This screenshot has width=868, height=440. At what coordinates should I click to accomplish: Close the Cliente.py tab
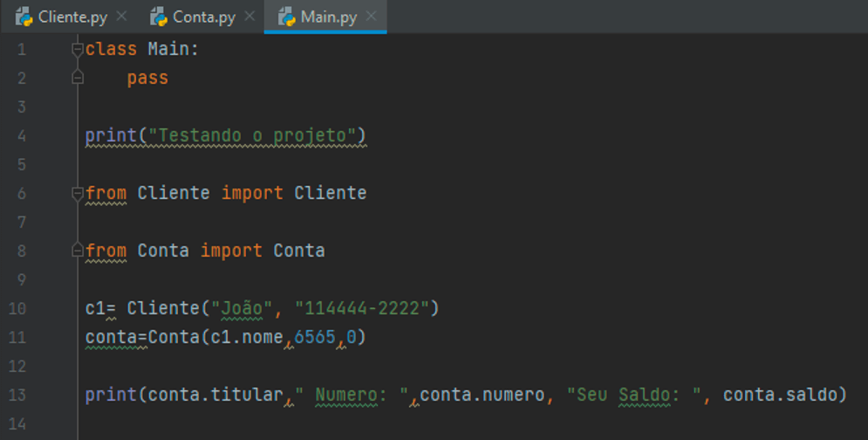[x=121, y=17]
